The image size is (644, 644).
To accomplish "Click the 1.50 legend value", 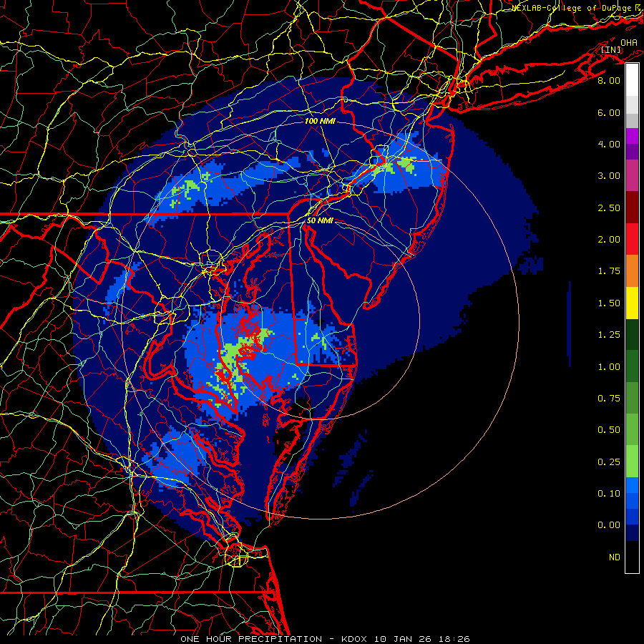I will [609, 303].
